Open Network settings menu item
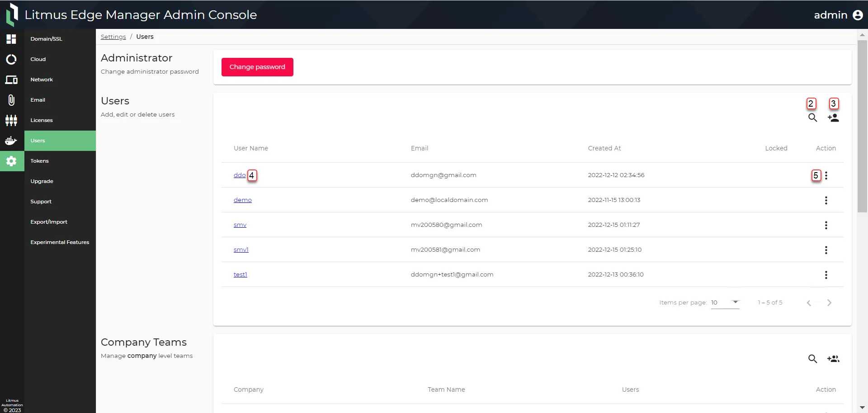Viewport: 868px width, 413px height. pyautogui.click(x=60, y=80)
